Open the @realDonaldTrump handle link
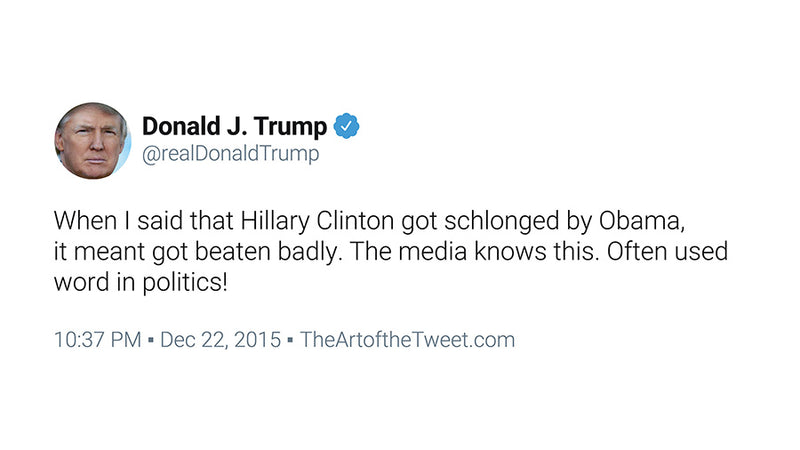This screenshot has height=450, width=800. tap(231, 155)
